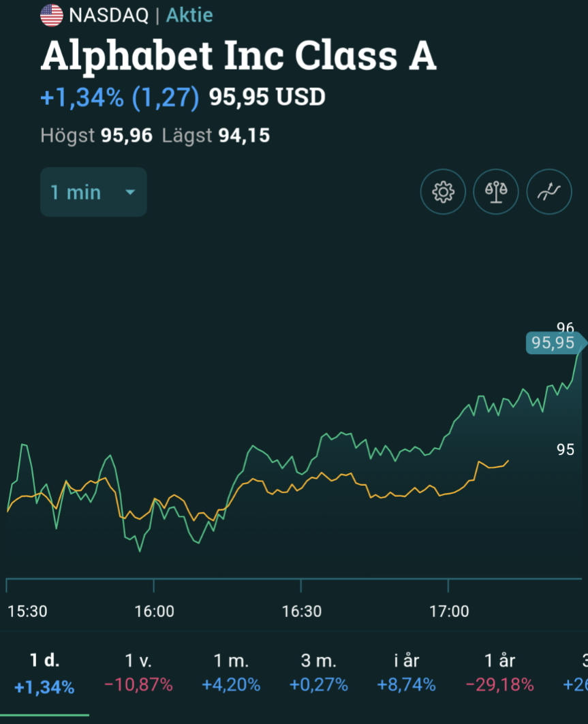This screenshot has width=588, height=724.
Task: Tap the balance scale compare icon
Action: 496,193
